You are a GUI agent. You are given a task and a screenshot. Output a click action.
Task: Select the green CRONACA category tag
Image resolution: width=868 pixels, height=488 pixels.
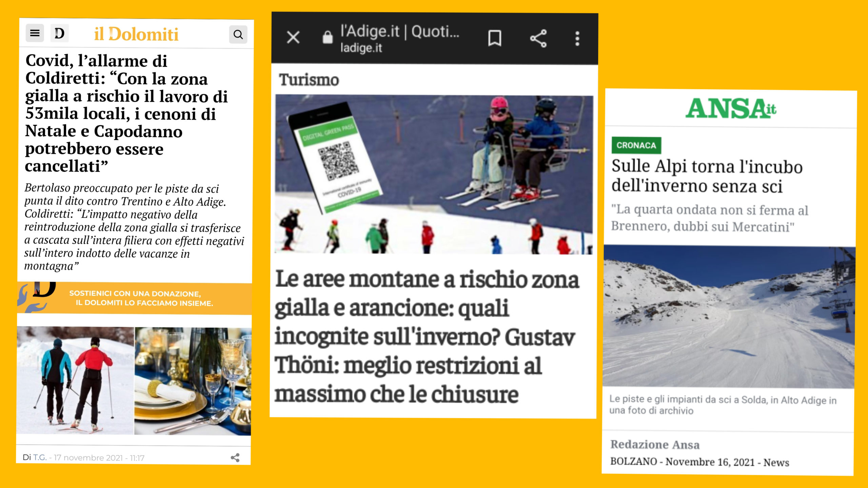pyautogui.click(x=636, y=145)
